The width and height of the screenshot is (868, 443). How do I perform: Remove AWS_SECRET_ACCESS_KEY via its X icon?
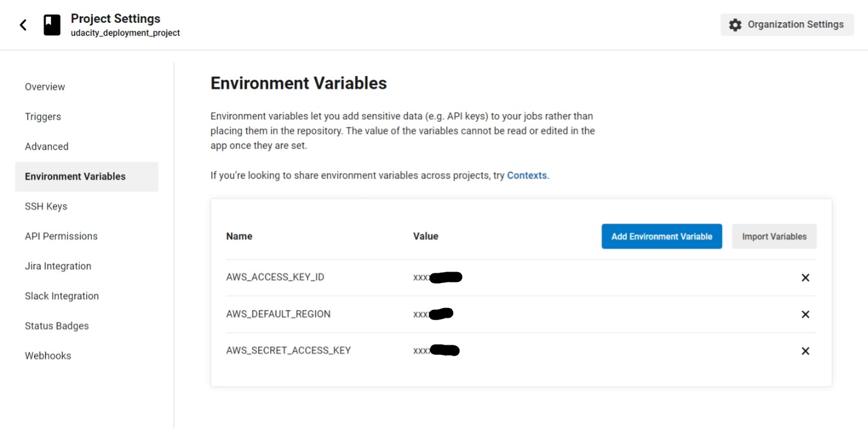(x=805, y=351)
